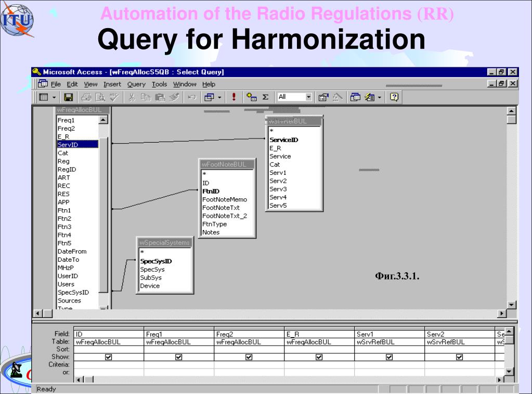532x394 pixels.
Task: Click the Datasheet View toolbar icon
Action: click(x=44, y=97)
